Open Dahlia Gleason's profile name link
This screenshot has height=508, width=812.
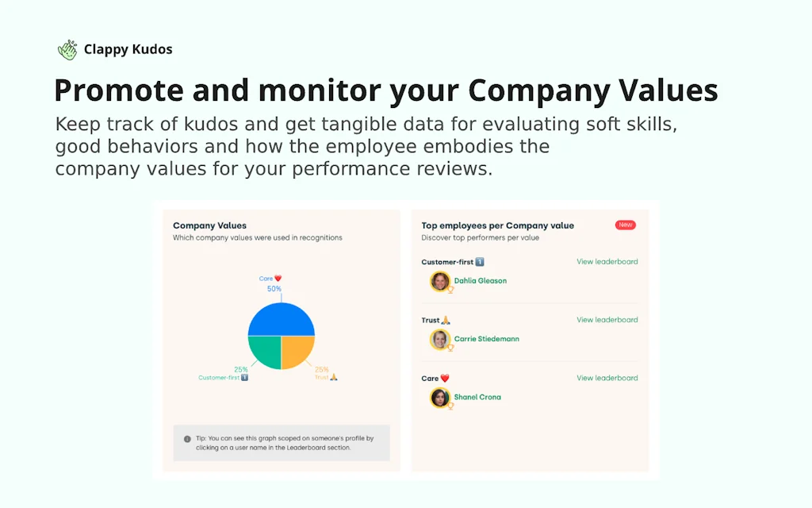coord(480,281)
